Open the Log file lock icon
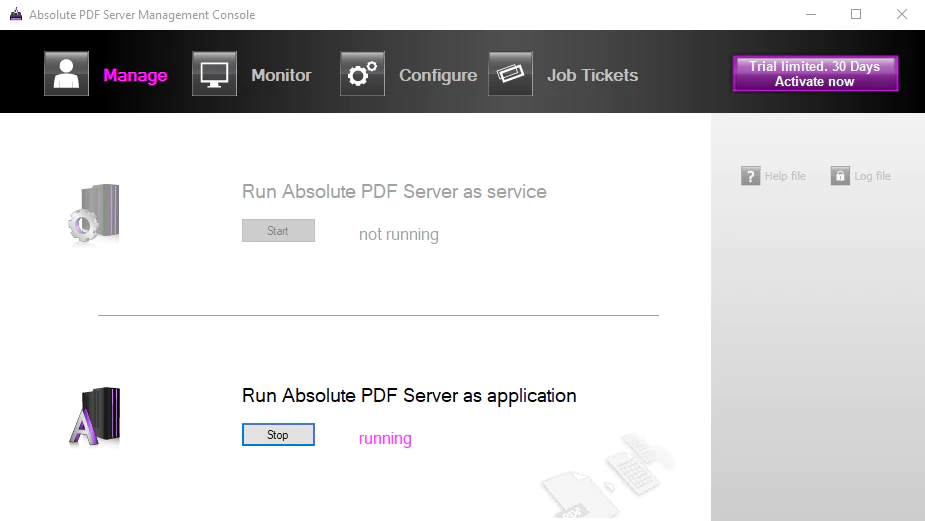Screen dimensions: 925x521 [840, 176]
